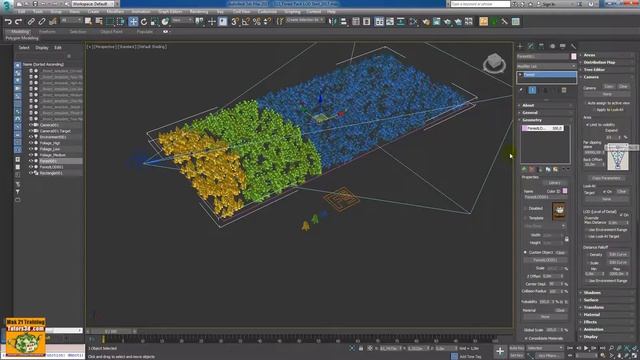Open the scene explorer Display menu

click(x=42, y=48)
